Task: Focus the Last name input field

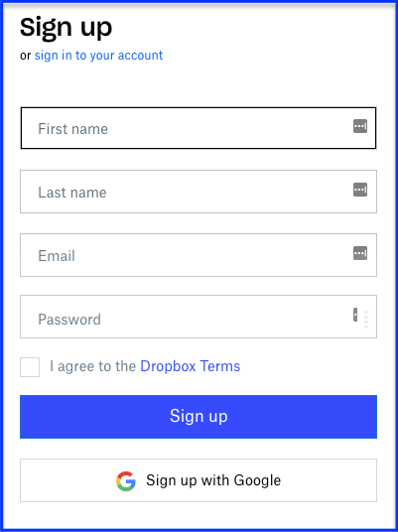Action: click(x=199, y=192)
